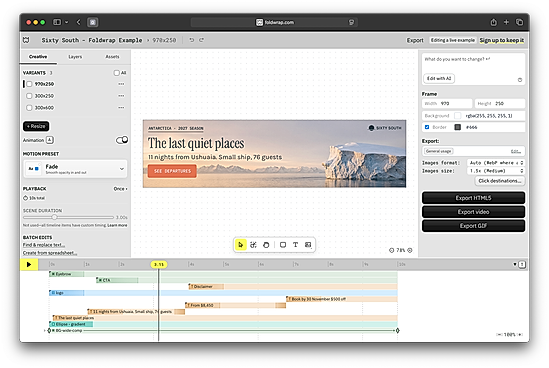Click the redo arrow icon
This screenshot has height=368, width=549.
coord(202,40)
